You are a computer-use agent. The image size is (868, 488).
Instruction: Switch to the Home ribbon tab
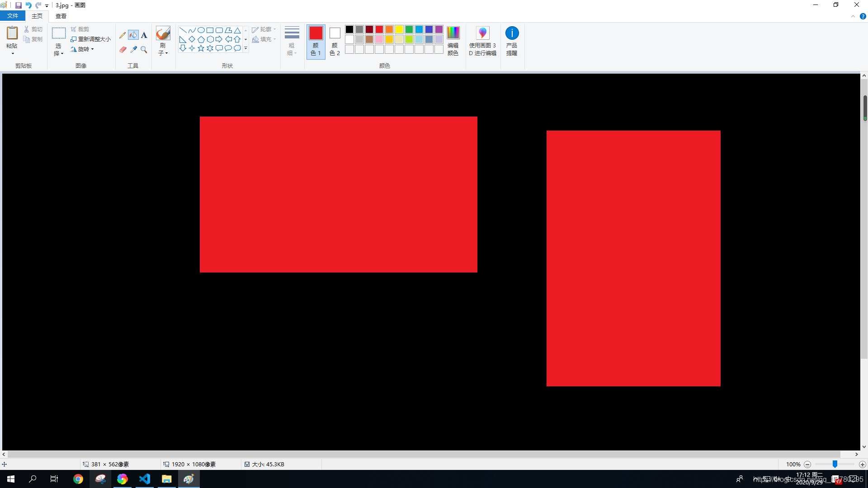pyautogui.click(x=37, y=16)
